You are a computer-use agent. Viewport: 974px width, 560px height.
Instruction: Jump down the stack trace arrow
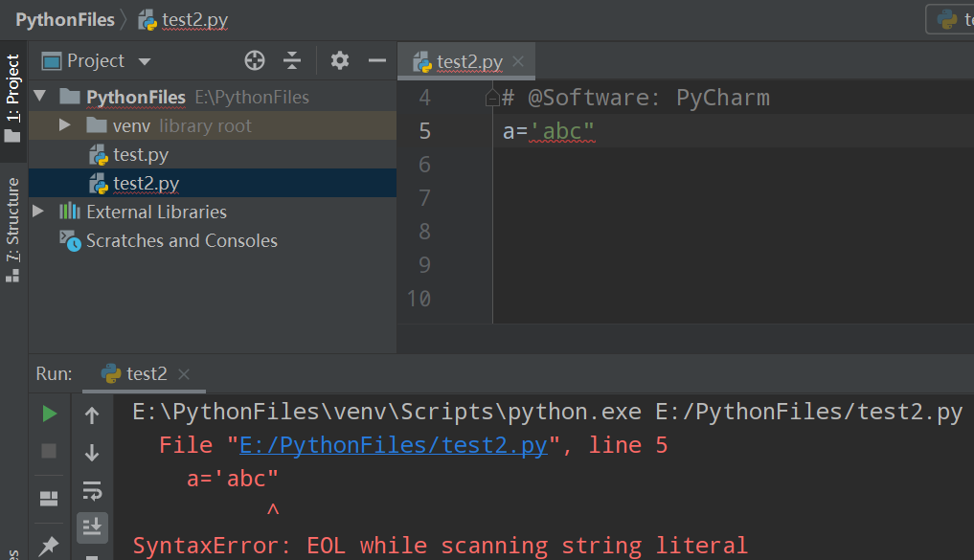click(92, 453)
